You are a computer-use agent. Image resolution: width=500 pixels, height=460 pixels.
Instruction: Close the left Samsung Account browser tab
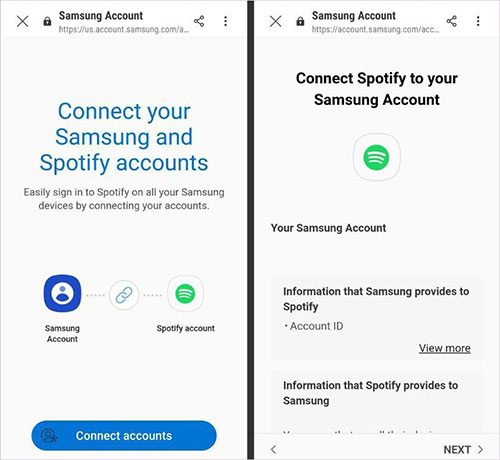click(23, 21)
